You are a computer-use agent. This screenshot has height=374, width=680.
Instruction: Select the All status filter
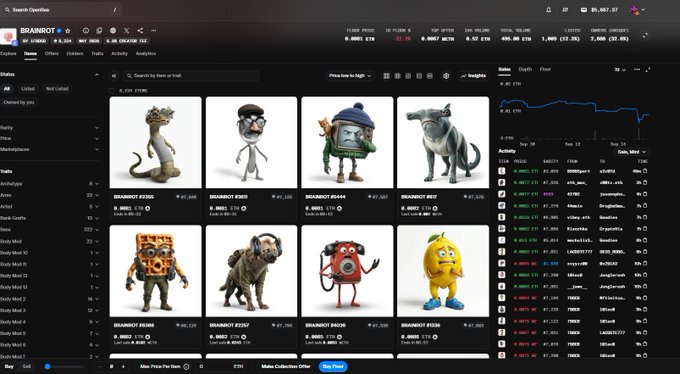click(x=7, y=89)
